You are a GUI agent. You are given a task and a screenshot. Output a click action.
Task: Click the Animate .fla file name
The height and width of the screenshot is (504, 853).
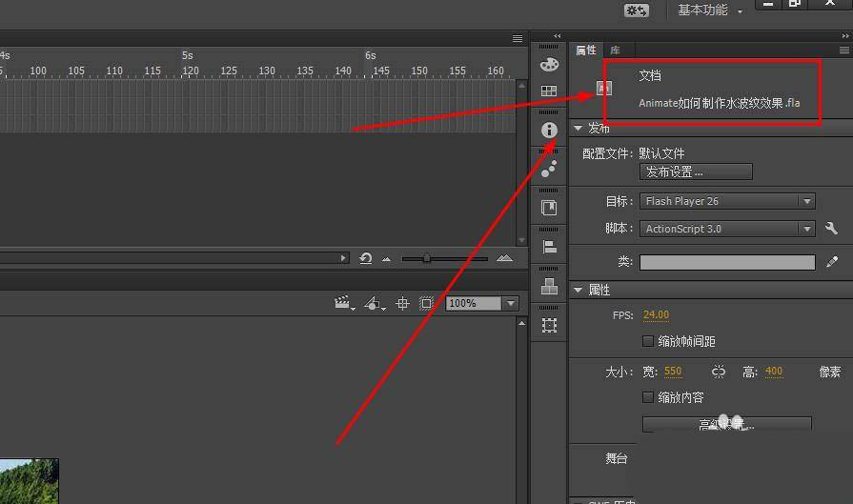(x=720, y=103)
